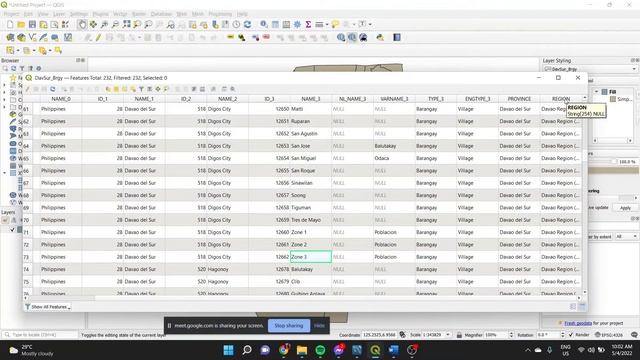Sort by the PROVINCE column header

click(519, 99)
